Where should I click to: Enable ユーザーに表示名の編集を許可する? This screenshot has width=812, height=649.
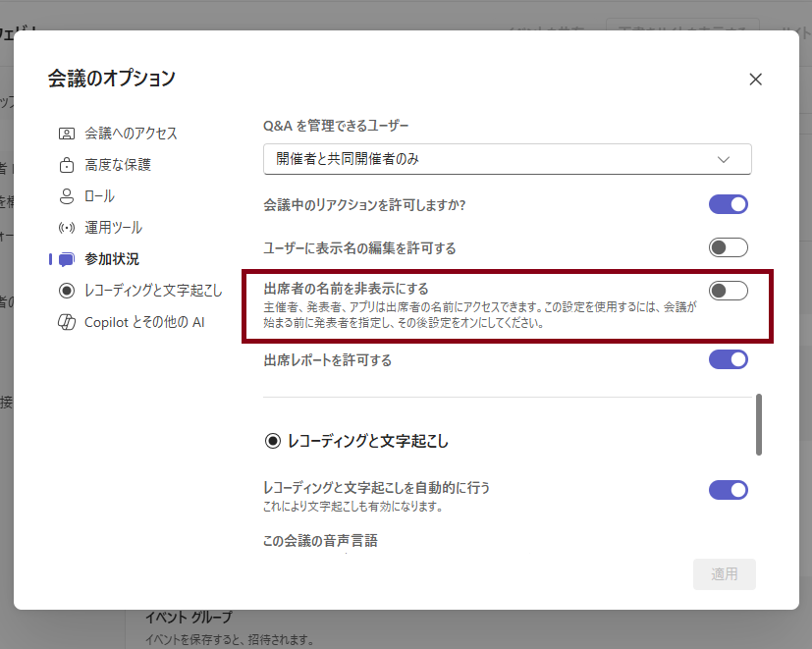[728, 247]
